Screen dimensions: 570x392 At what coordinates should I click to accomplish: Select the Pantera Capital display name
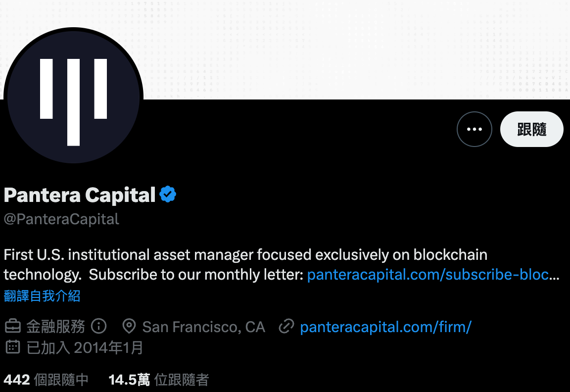tap(80, 195)
